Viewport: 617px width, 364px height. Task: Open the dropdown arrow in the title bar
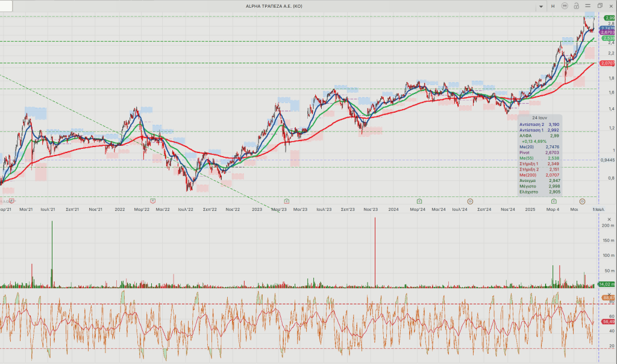pyautogui.click(x=540, y=5)
